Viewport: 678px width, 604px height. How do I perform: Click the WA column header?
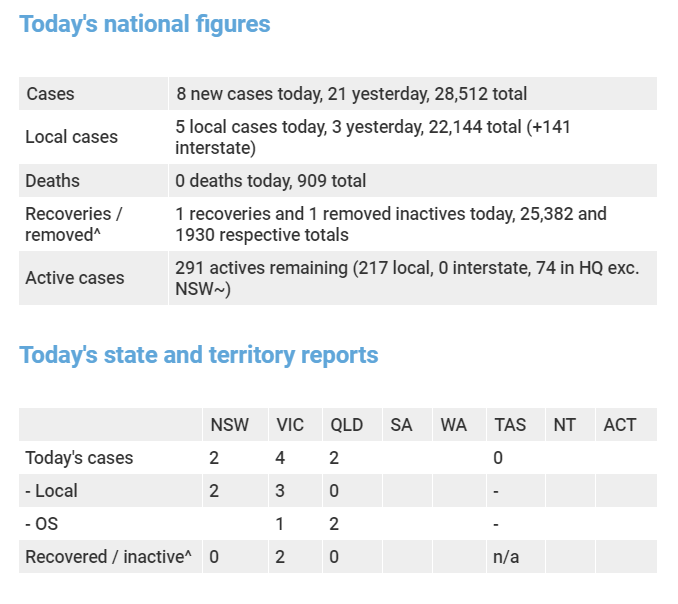tap(453, 425)
